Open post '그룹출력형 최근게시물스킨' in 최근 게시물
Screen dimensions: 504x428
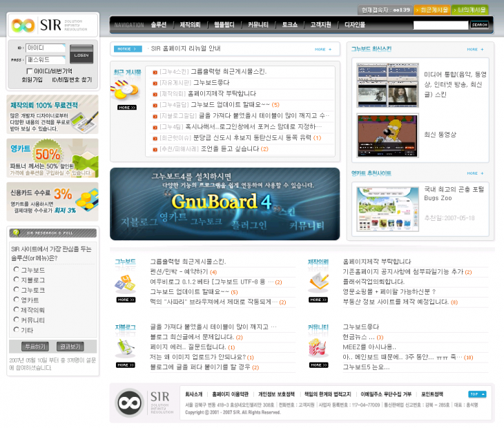click(229, 71)
